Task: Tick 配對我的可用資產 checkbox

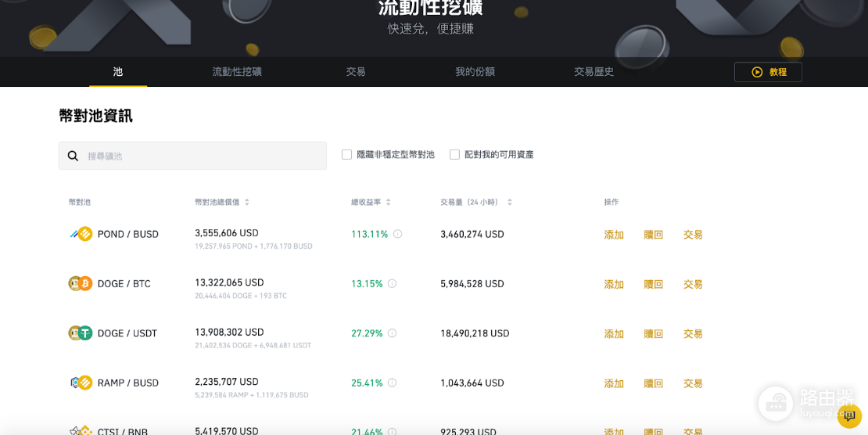Action: [x=454, y=155]
